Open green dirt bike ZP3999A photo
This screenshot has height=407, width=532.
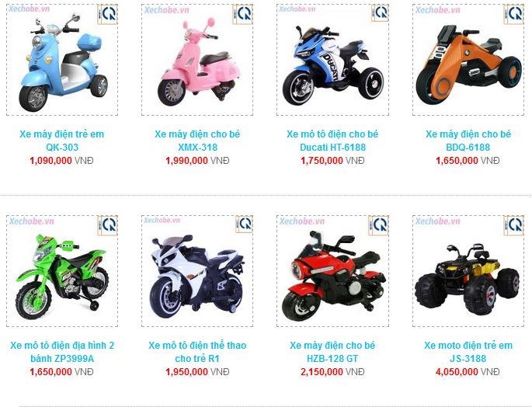coord(62,271)
